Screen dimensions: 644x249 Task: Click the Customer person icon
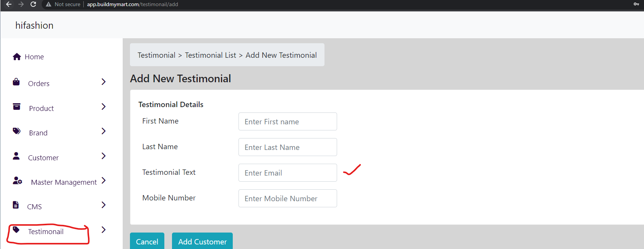[16, 156]
